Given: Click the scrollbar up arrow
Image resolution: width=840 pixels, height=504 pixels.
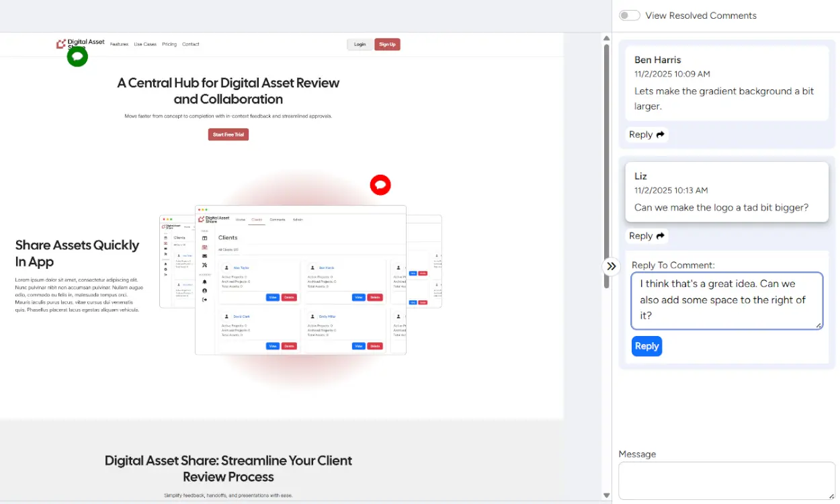Looking at the screenshot, I should click(607, 38).
